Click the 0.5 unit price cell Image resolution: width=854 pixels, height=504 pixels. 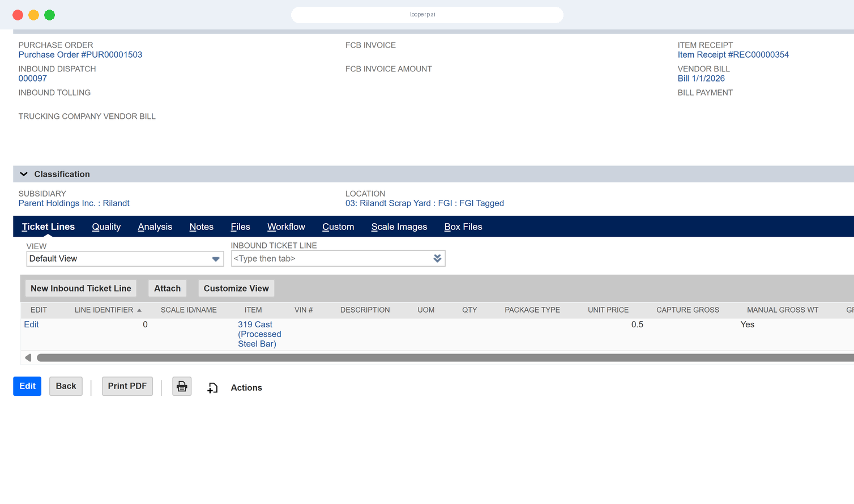click(637, 324)
